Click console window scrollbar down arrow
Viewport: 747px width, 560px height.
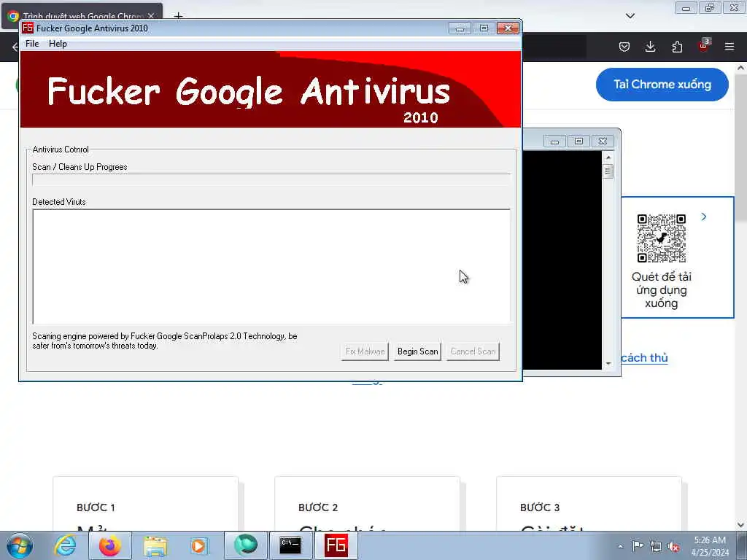pos(608,364)
